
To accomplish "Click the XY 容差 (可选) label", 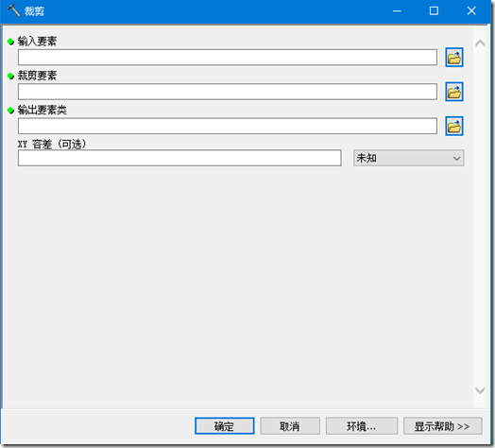I will click(x=52, y=145).
